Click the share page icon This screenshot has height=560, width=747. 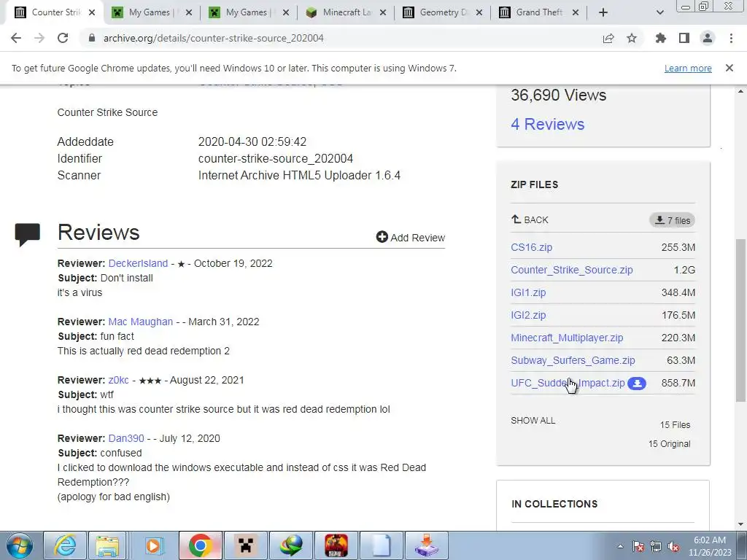tap(608, 38)
